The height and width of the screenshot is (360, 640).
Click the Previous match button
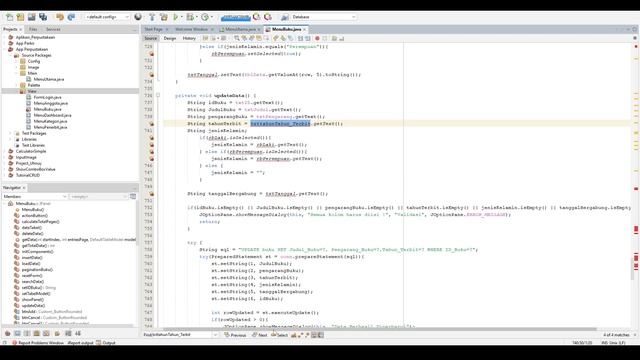click(x=236, y=335)
